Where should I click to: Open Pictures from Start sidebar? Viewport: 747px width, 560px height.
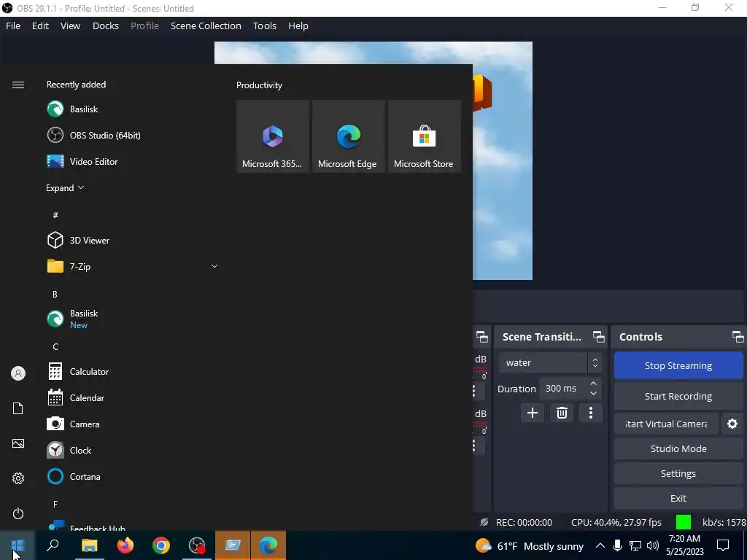[x=18, y=443]
